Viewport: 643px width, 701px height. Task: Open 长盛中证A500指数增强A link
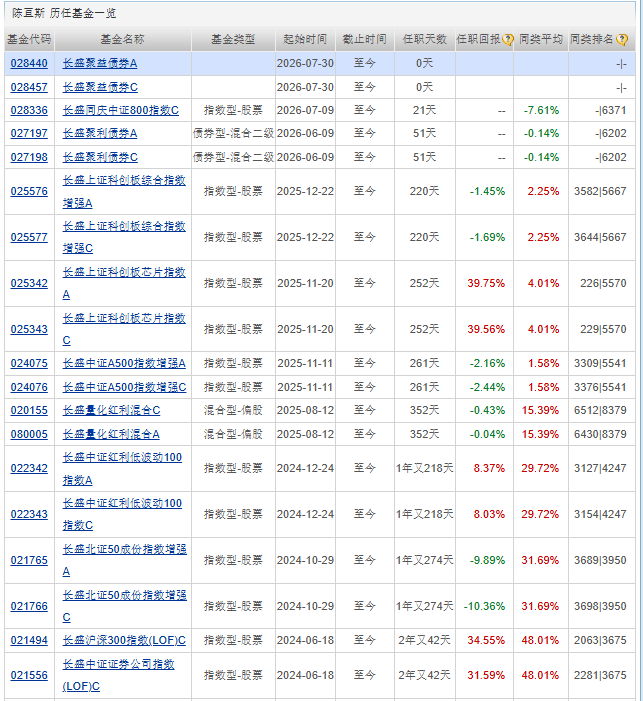(x=124, y=363)
